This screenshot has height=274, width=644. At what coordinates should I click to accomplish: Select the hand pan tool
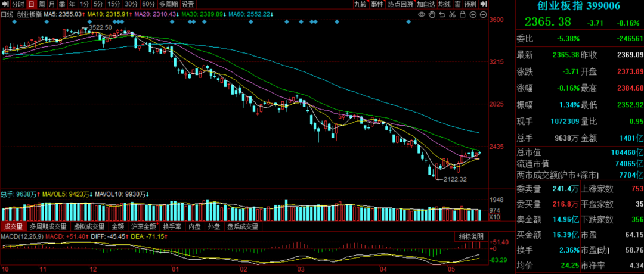pos(432,14)
